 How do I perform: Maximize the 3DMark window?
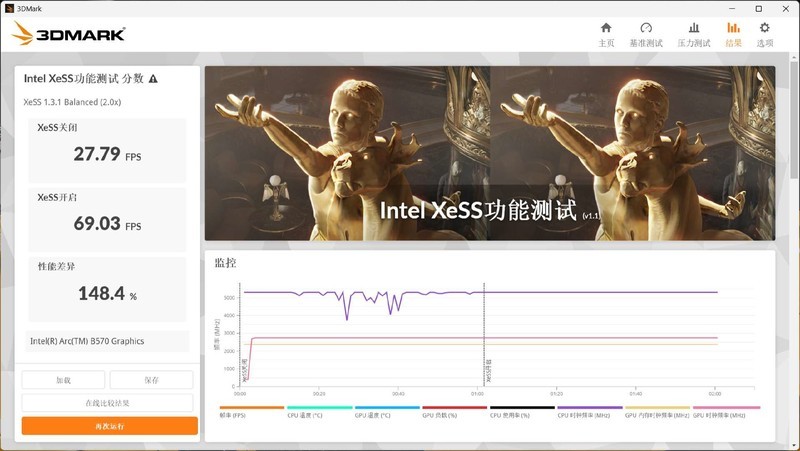coord(759,9)
